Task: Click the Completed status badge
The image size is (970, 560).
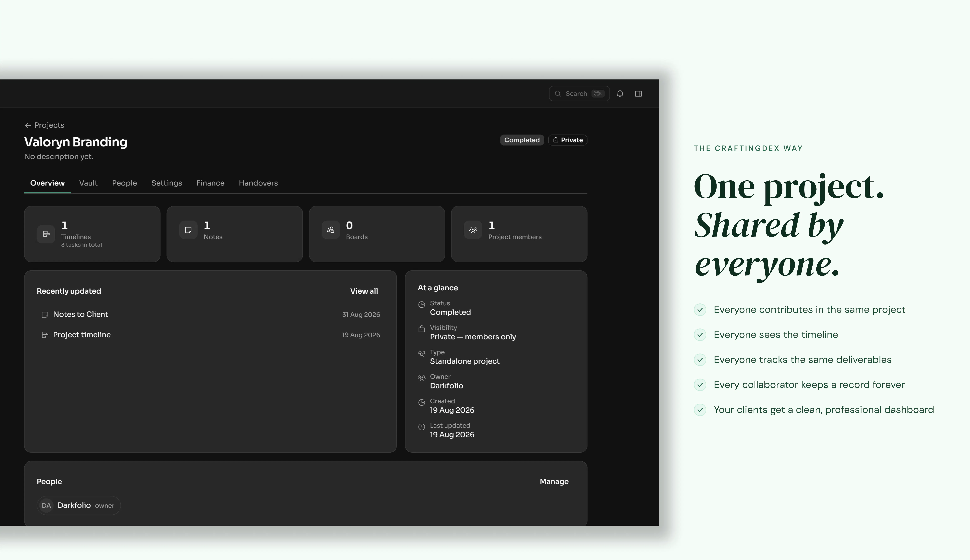Action: pyautogui.click(x=522, y=140)
